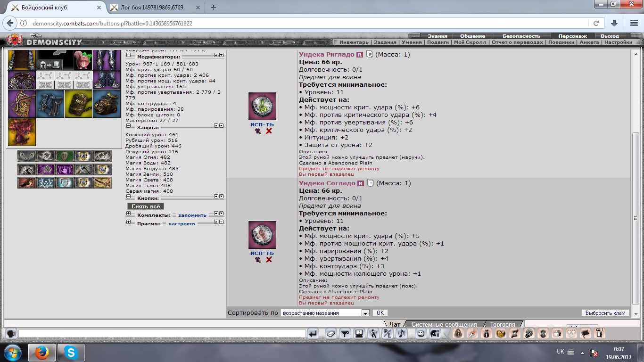Click the floppy disk save-chat icon
644x362 pixels.
(x=359, y=334)
